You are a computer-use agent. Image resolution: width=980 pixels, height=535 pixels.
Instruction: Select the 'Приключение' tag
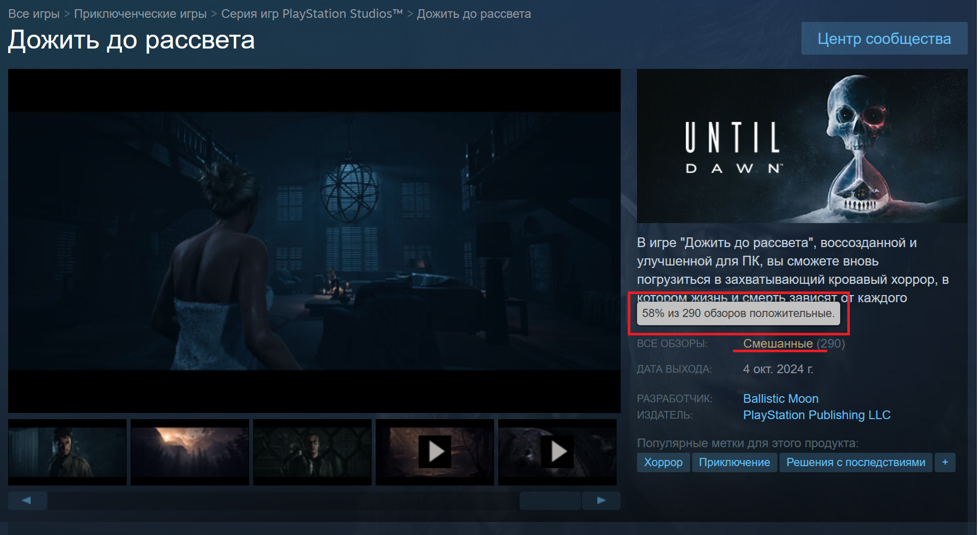point(734,463)
